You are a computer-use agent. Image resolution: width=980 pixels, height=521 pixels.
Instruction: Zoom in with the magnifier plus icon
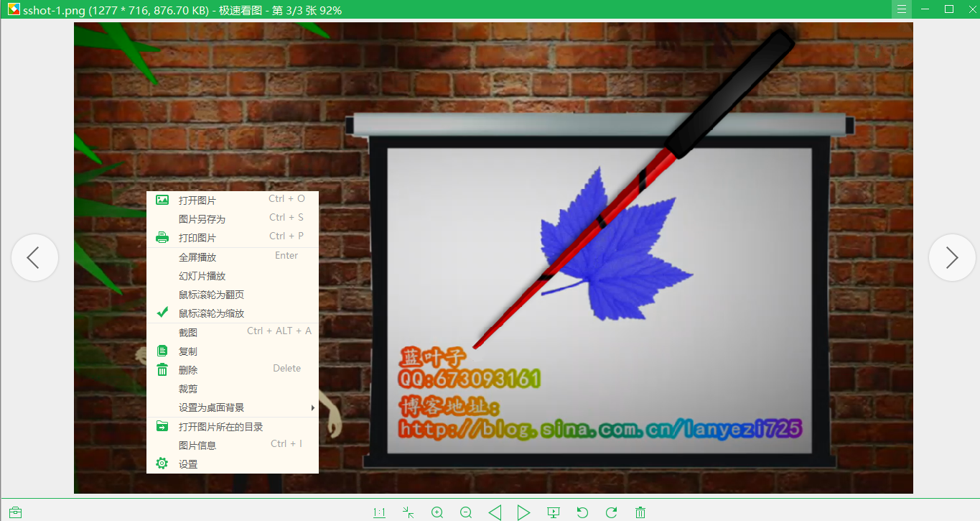tap(437, 512)
